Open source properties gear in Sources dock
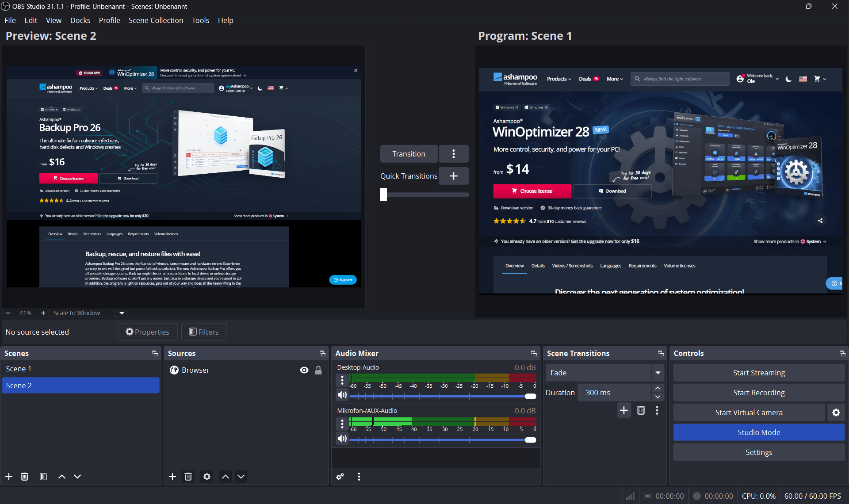The height and width of the screenshot is (504, 849). [x=207, y=477]
